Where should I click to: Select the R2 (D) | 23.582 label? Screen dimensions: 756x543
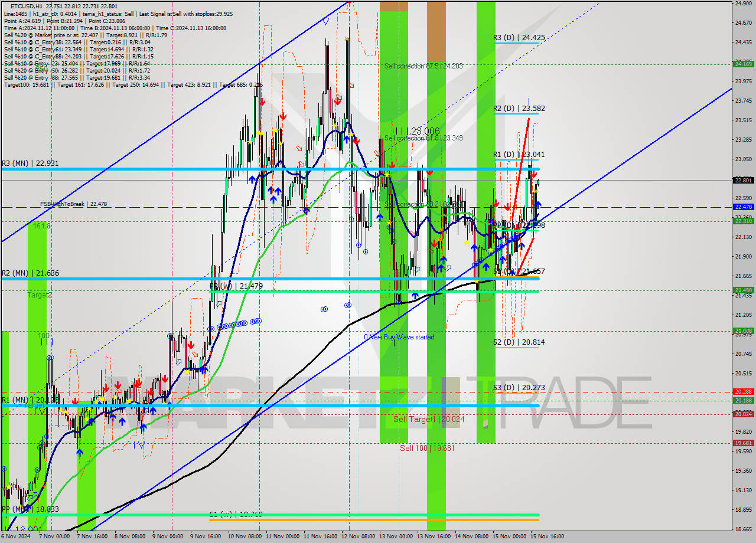(519, 109)
